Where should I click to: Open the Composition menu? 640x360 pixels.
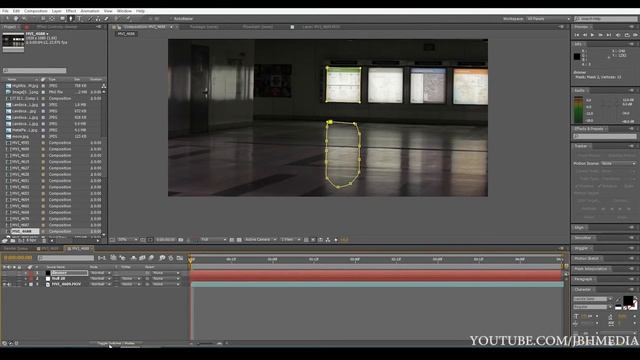36,11
